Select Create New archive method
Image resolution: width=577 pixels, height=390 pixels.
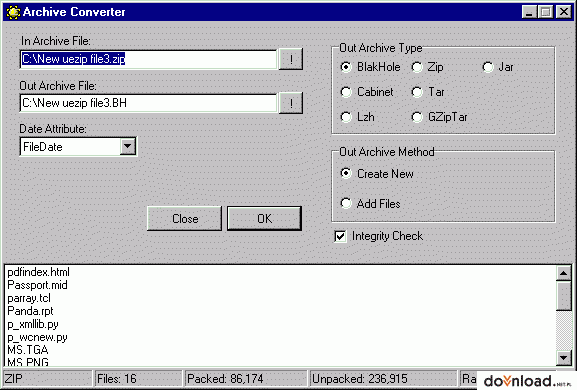click(377, 173)
